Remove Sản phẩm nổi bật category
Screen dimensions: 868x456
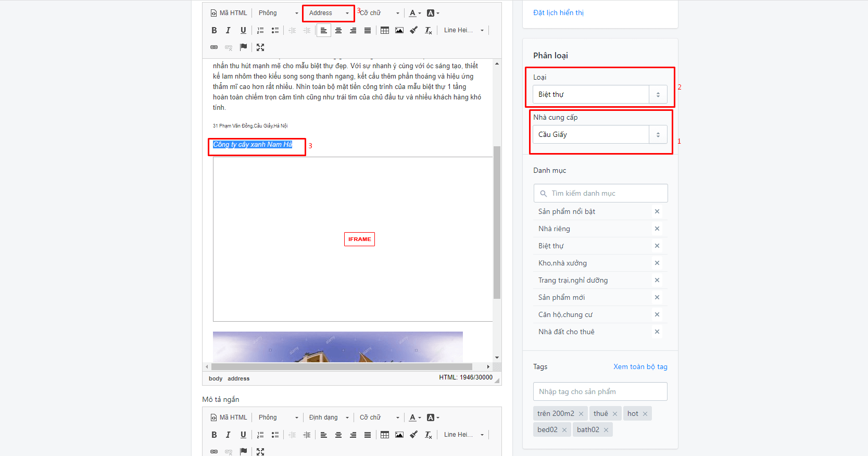657,211
